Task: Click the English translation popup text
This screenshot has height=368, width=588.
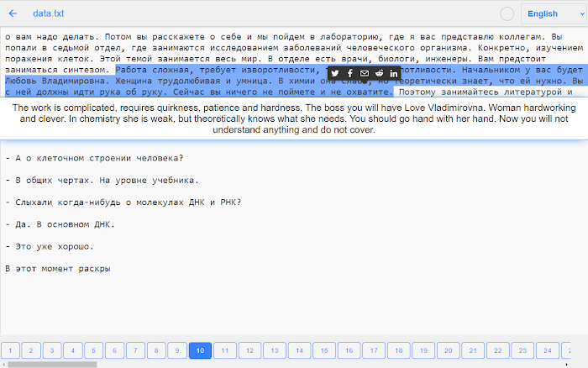Action: tap(294, 118)
